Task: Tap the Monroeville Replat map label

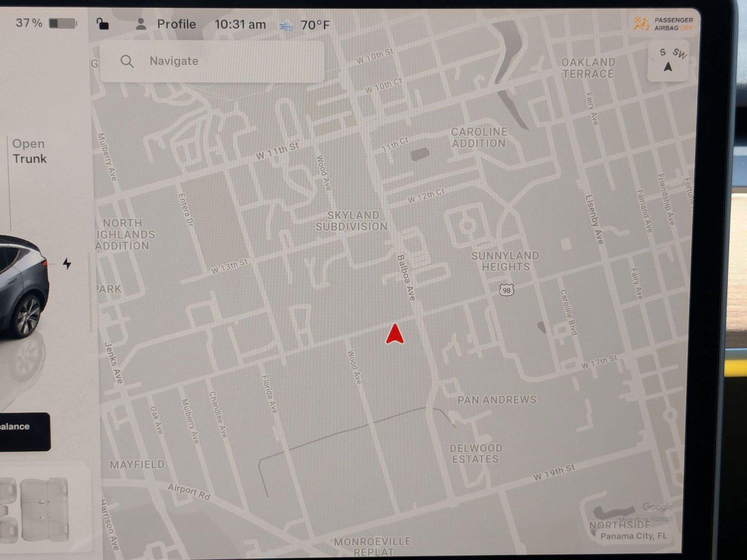Action: point(373,546)
